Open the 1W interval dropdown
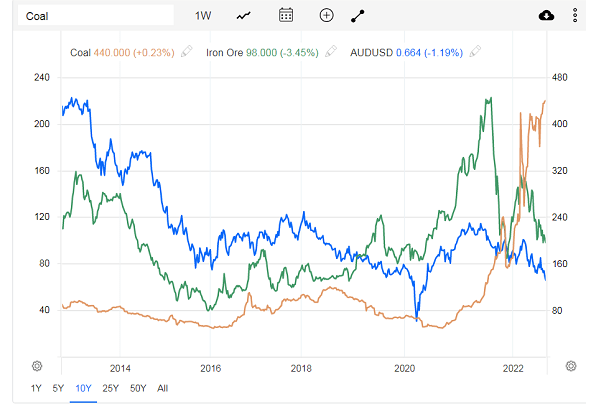 pyautogui.click(x=202, y=15)
